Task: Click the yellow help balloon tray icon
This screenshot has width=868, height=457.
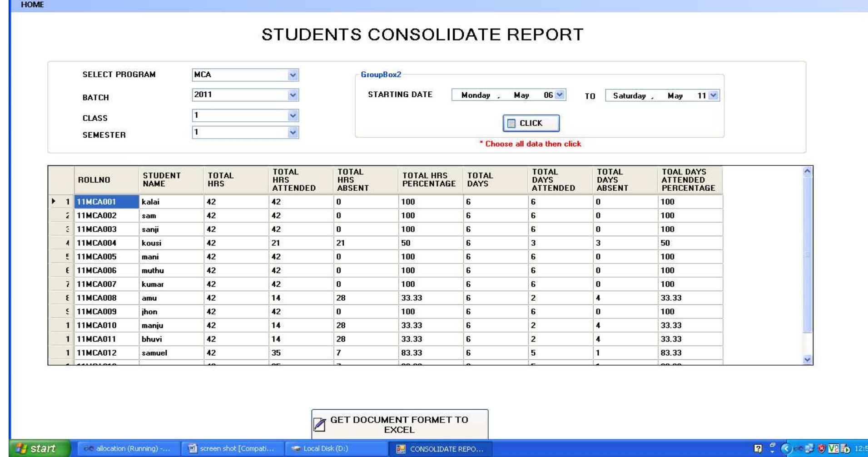Action: pos(758,448)
